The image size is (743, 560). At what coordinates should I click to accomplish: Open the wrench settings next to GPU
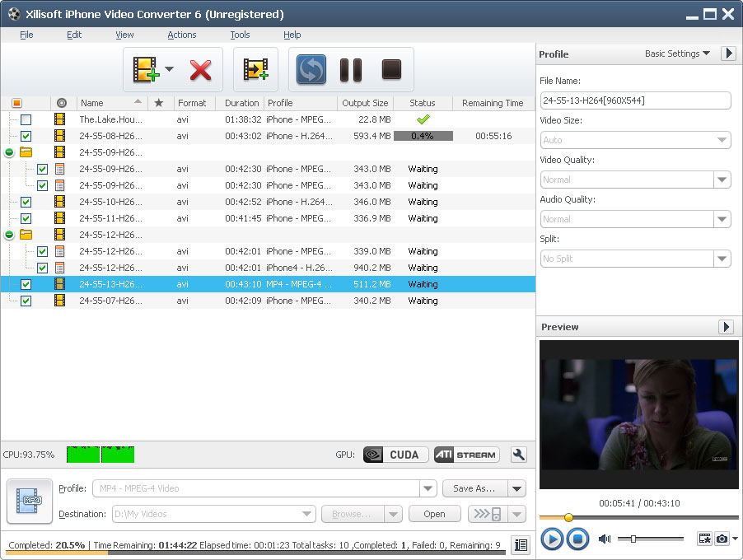519,455
